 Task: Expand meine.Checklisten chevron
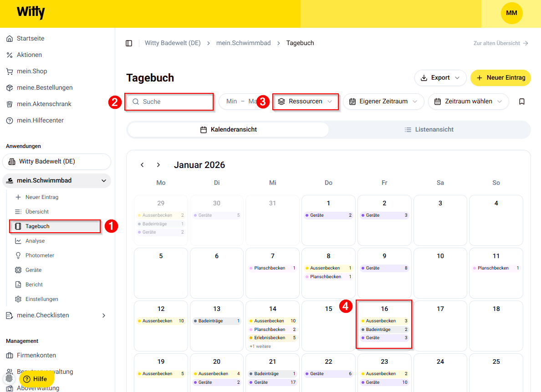click(104, 316)
